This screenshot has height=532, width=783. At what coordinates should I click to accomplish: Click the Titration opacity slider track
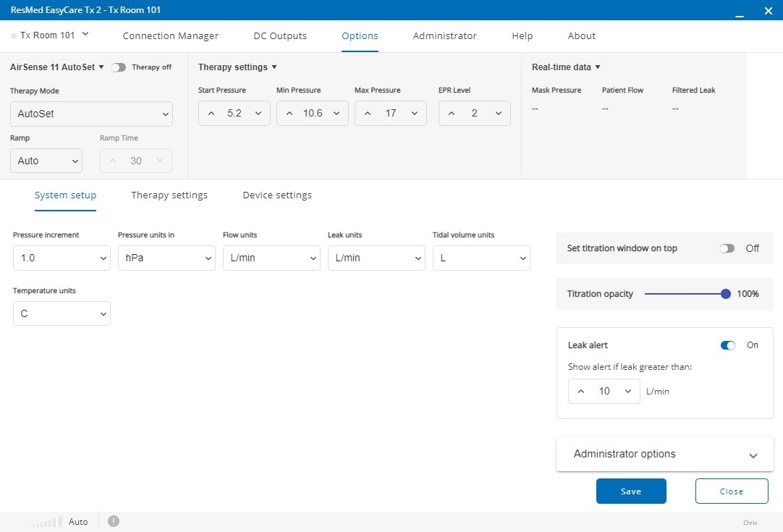(684, 294)
